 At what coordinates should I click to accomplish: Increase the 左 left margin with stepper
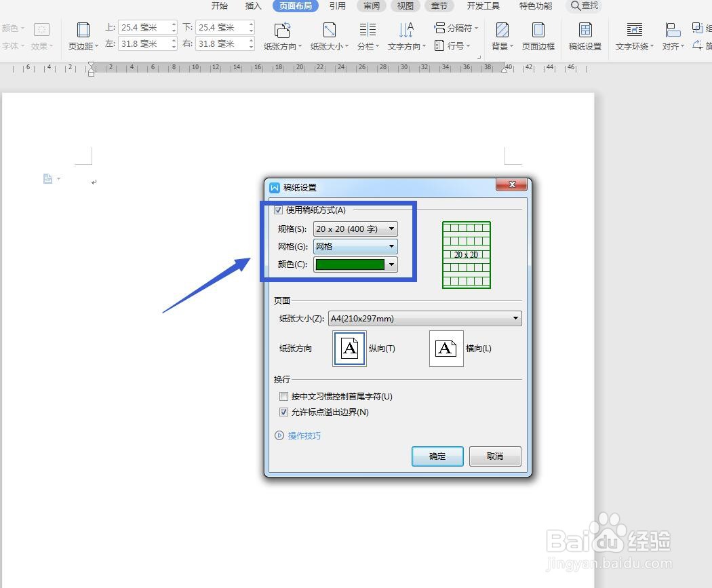(x=174, y=41)
